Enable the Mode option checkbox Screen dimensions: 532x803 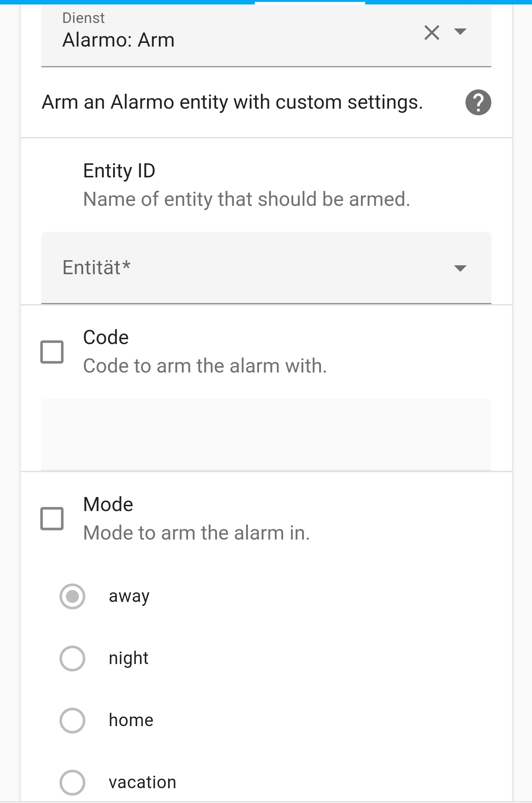point(52,518)
